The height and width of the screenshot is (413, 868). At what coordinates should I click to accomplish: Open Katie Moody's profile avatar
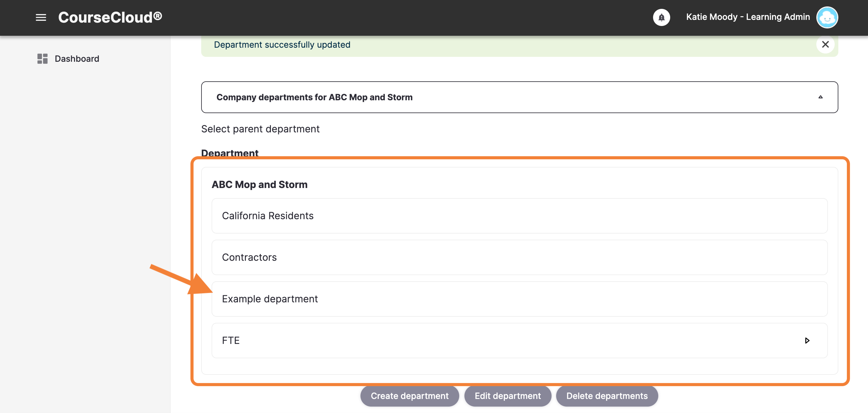click(827, 17)
